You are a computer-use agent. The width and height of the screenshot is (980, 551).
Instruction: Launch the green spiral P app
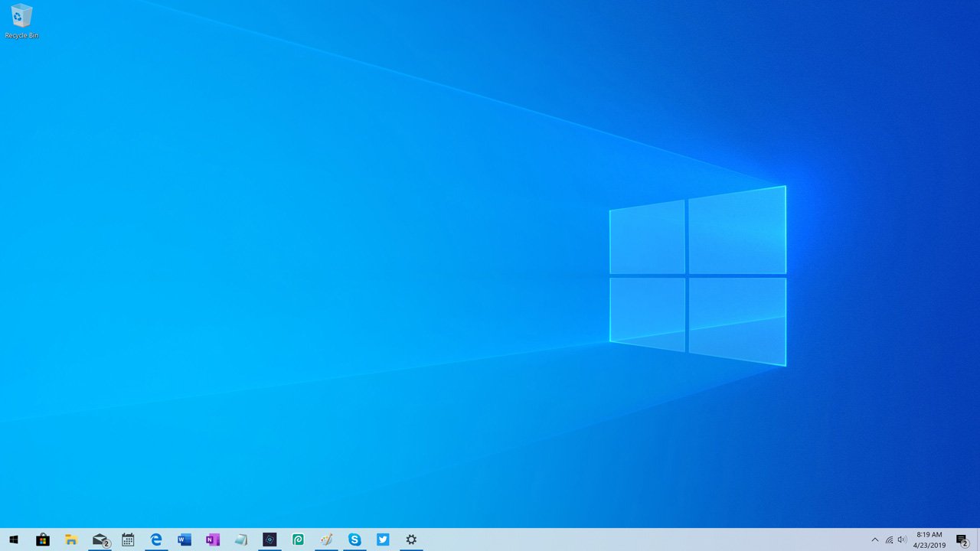(x=298, y=540)
